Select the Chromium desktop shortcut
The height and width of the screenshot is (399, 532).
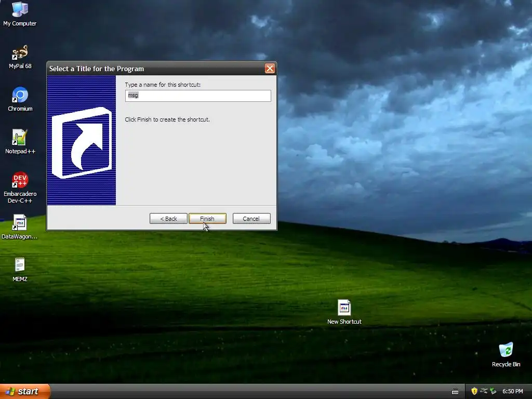tap(20, 99)
